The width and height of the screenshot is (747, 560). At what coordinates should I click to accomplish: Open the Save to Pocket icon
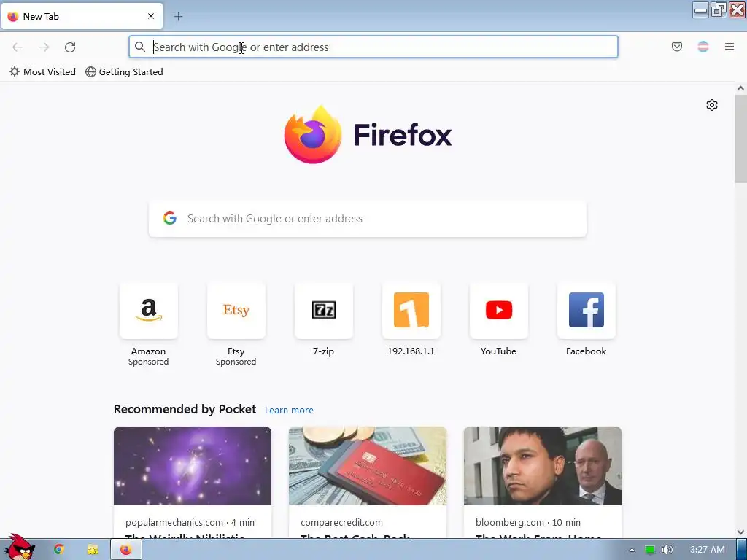pyautogui.click(x=676, y=47)
